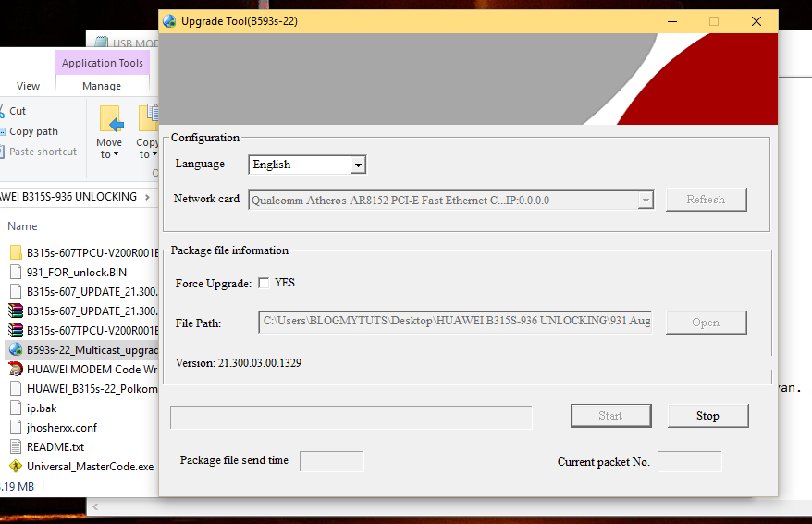Click the HUAWEI B315S-936 UNLOCKING breadcrumb
The height and width of the screenshot is (524, 812).
tap(68, 197)
